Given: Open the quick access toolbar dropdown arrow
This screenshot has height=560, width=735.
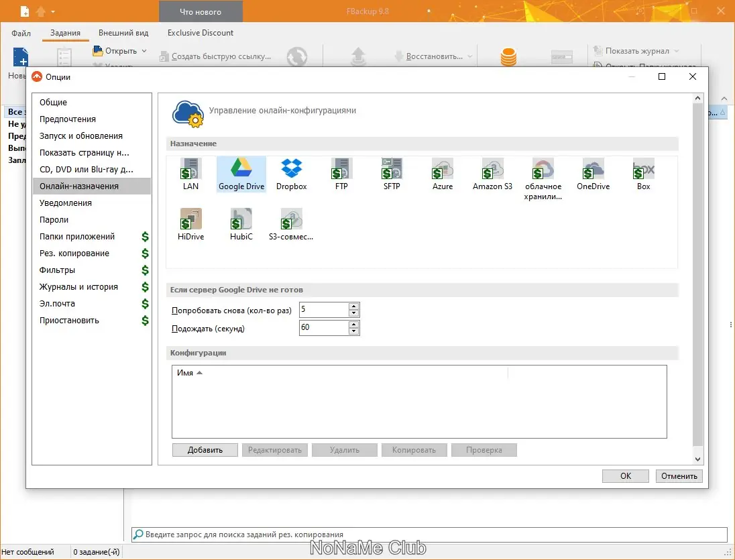Looking at the screenshot, I should (53, 11).
